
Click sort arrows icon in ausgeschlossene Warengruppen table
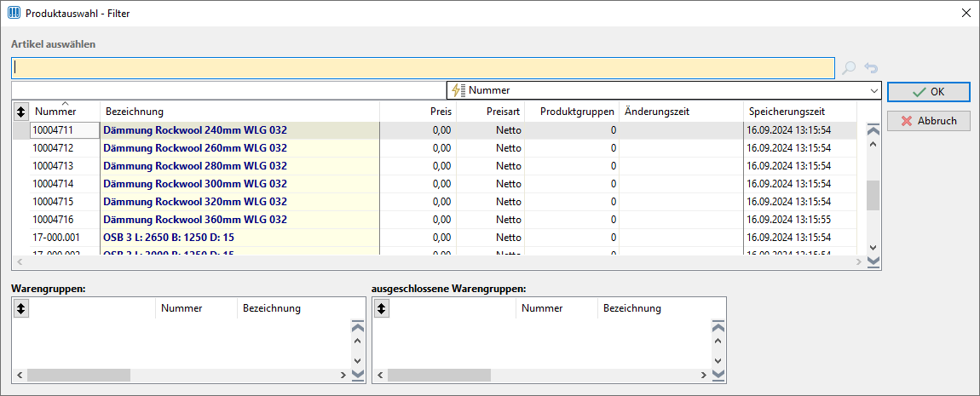[x=381, y=308]
